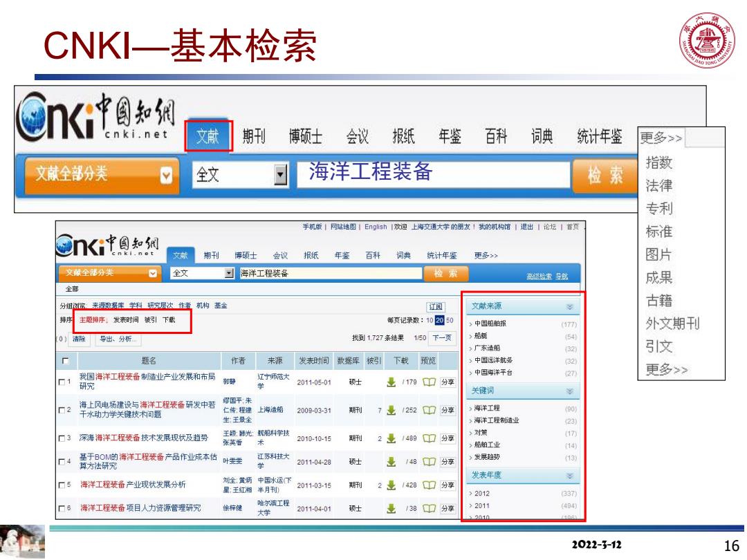Choose 专利 from the 更多 menu
The height and width of the screenshot is (560, 747).
click(659, 209)
